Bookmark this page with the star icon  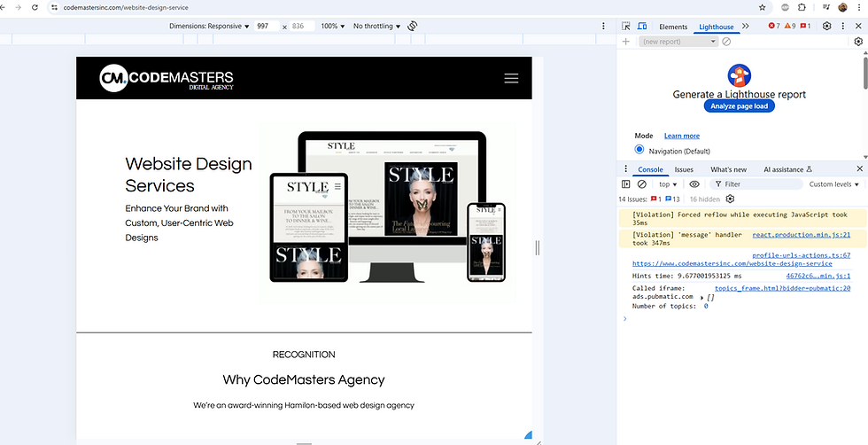pyautogui.click(x=763, y=8)
